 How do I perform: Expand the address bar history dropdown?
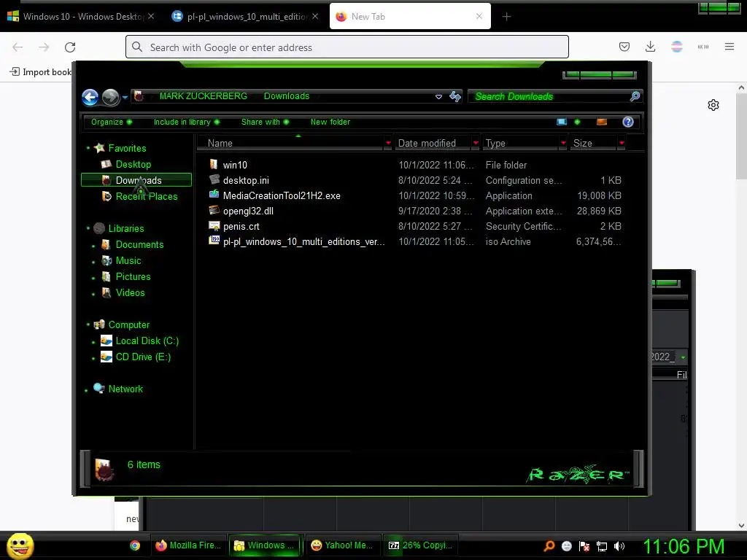(438, 97)
